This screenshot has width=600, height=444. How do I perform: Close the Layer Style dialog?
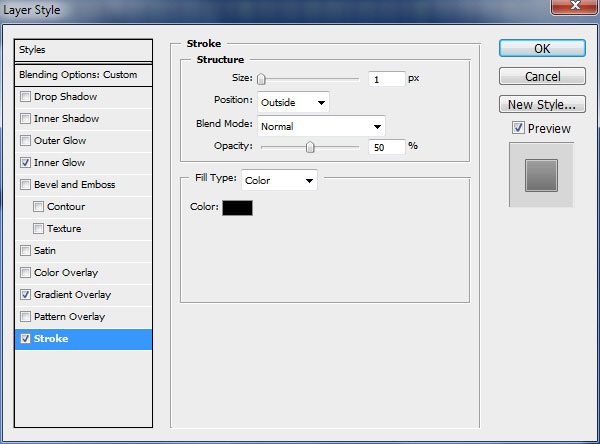575,6
